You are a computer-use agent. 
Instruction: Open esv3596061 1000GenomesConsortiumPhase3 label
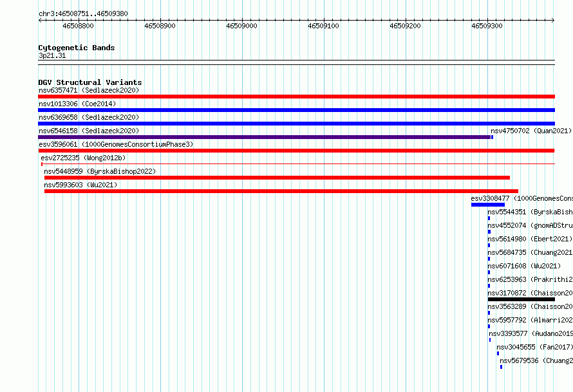116,144
